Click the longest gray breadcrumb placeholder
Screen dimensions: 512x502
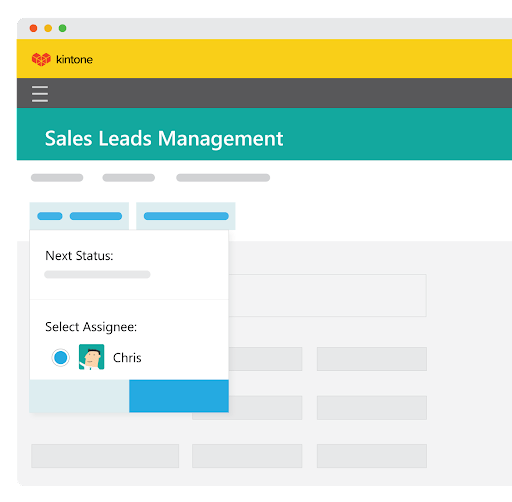coord(223,178)
